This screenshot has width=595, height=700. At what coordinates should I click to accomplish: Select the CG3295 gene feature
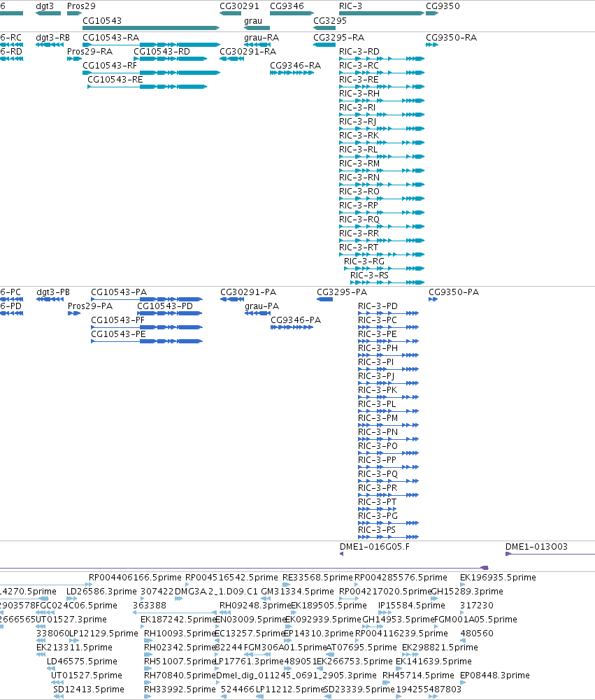click(324, 28)
